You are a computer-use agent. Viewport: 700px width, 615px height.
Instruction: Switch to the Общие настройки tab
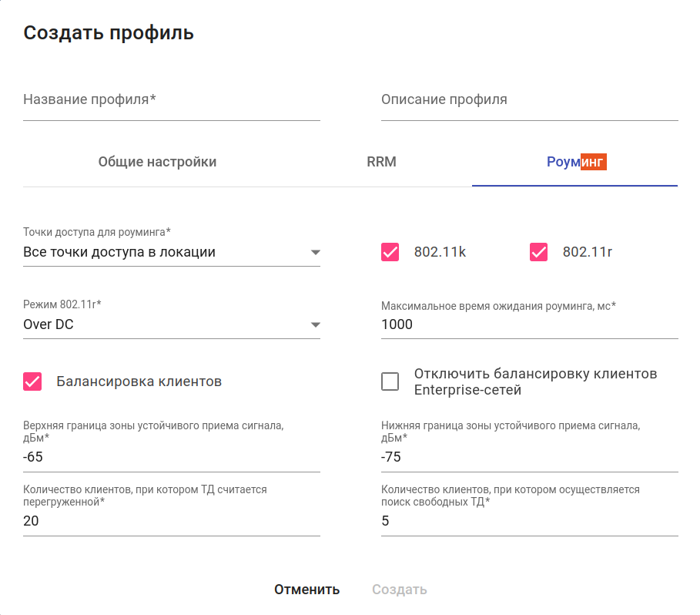tap(157, 162)
